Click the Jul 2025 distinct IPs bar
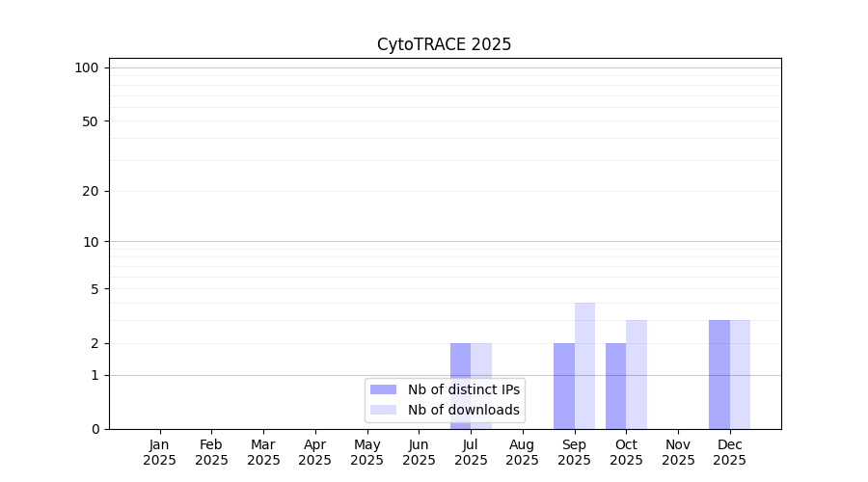 click(x=461, y=387)
